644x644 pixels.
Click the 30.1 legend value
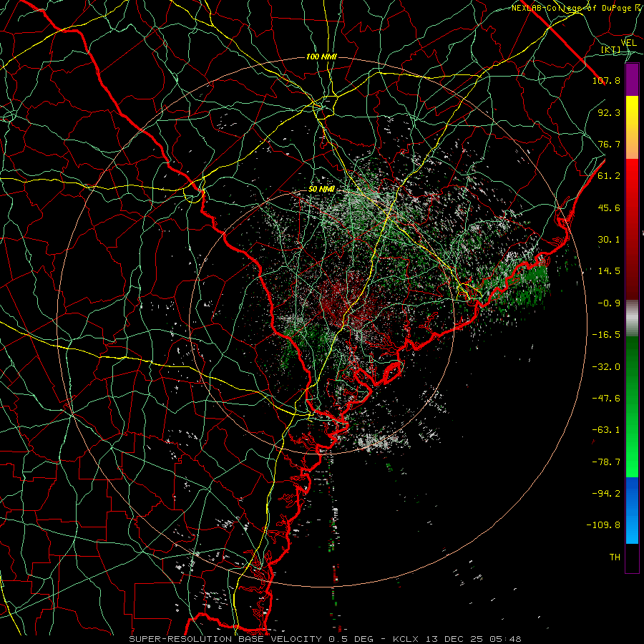609,240
